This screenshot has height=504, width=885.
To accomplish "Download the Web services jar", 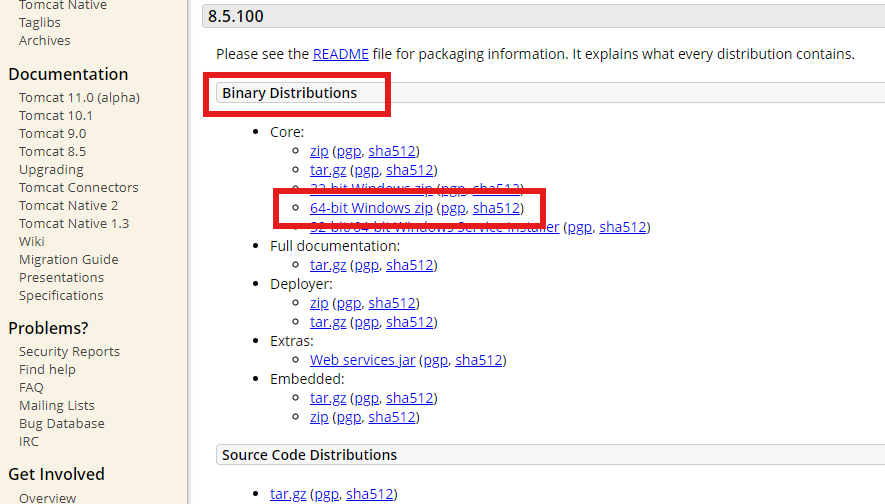I will pos(362,360).
